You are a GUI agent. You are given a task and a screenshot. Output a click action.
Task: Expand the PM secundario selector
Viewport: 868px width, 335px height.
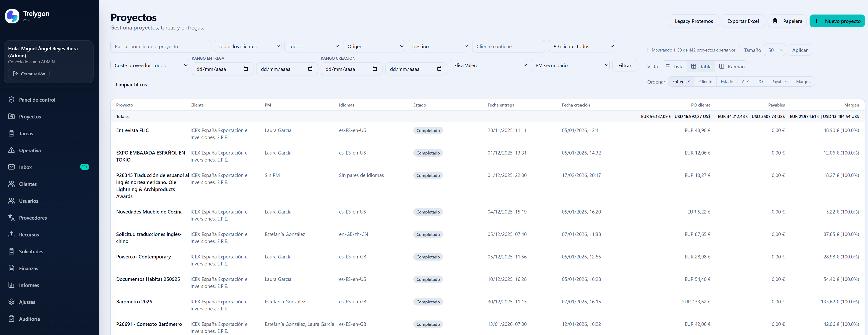click(x=570, y=65)
